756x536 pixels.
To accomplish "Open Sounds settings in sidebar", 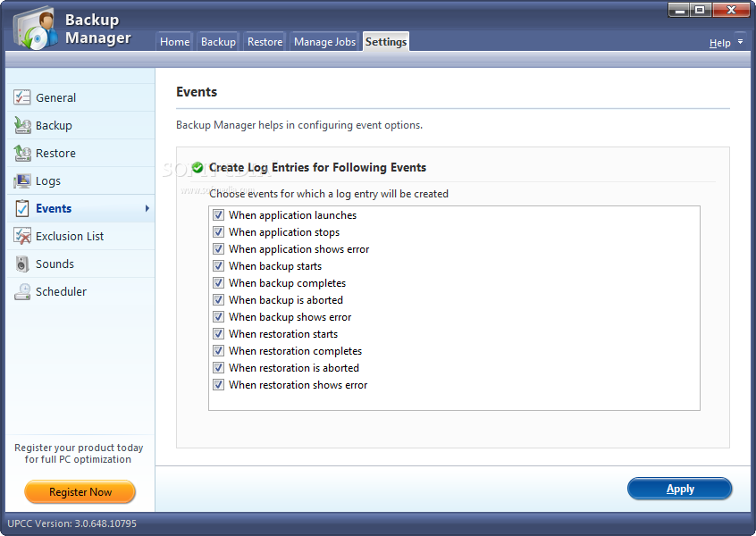I will [x=80, y=264].
